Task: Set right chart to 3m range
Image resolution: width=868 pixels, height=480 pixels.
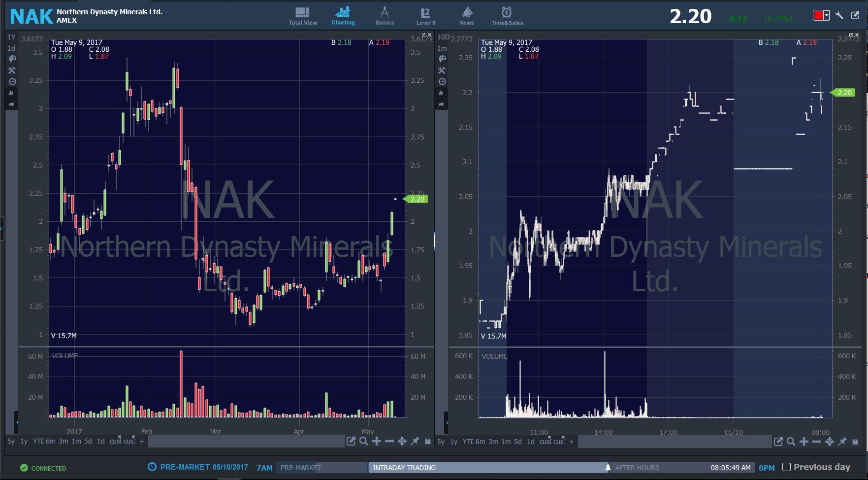Action: click(493, 442)
